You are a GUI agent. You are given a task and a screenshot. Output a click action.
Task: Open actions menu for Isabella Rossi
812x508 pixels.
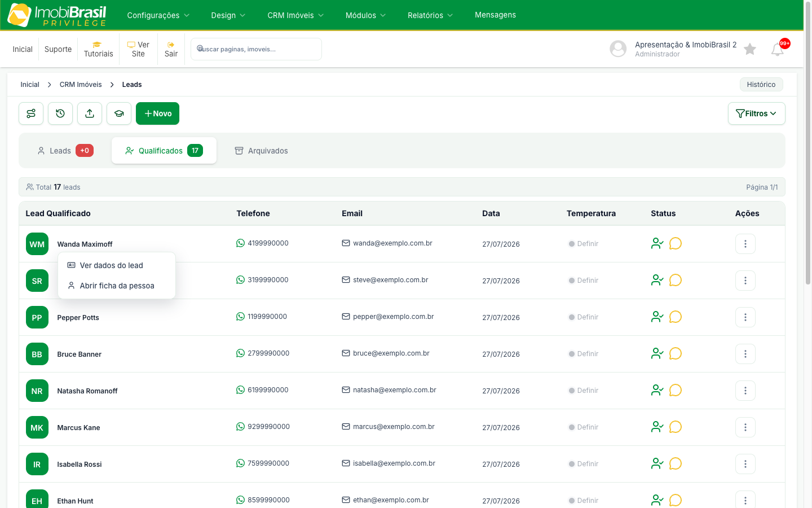[x=745, y=464]
